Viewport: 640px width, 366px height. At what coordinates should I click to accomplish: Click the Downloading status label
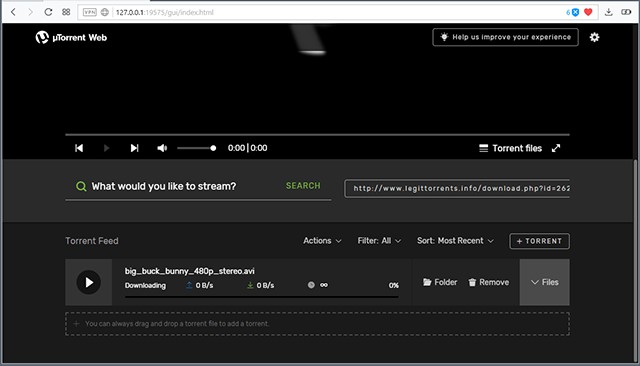tap(145, 285)
